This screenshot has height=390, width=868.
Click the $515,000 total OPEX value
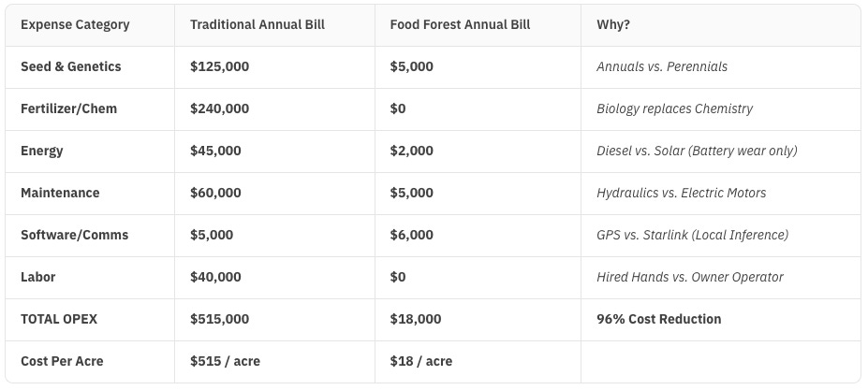pyautogui.click(x=219, y=319)
